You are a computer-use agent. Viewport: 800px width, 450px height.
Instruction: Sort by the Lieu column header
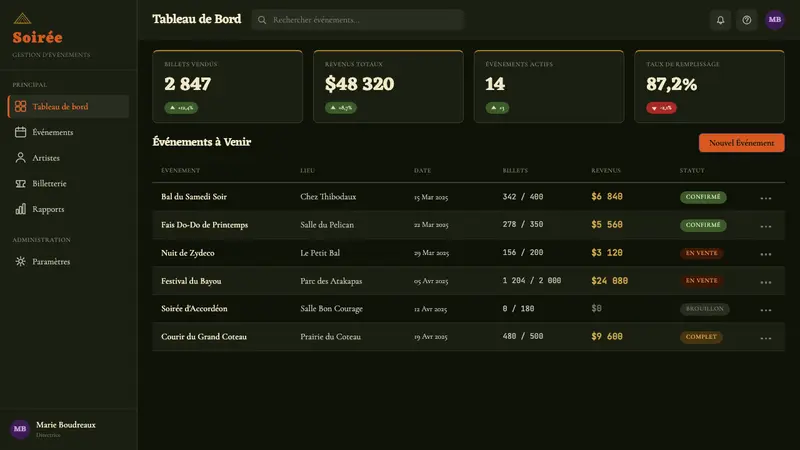308,170
